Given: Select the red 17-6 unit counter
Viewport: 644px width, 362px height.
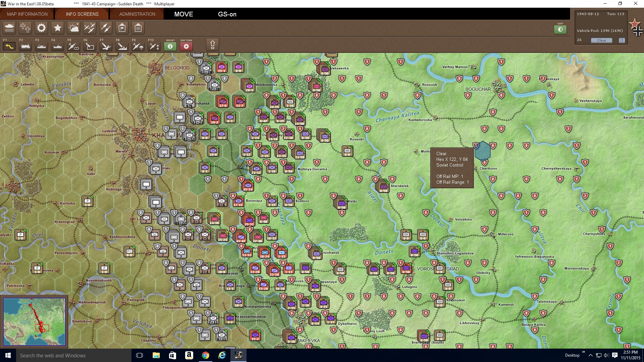Looking at the screenshot, I should (222, 101).
